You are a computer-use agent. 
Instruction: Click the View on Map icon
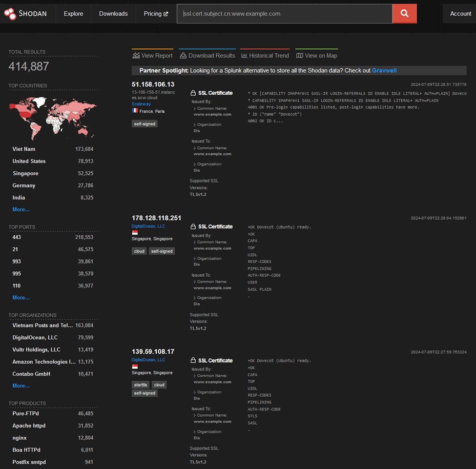(300, 56)
